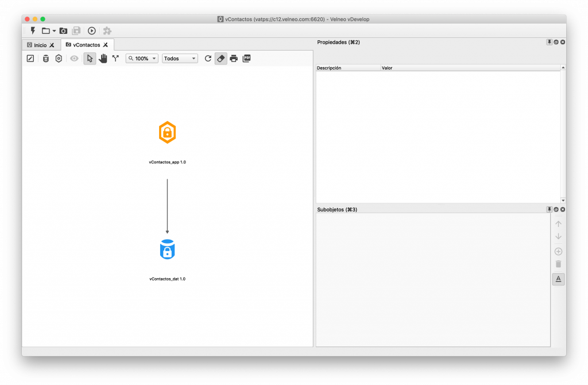Viewport: 588px width, 385px height.
Task: Click the new application project hexagon icon
Action: [59, 59]
